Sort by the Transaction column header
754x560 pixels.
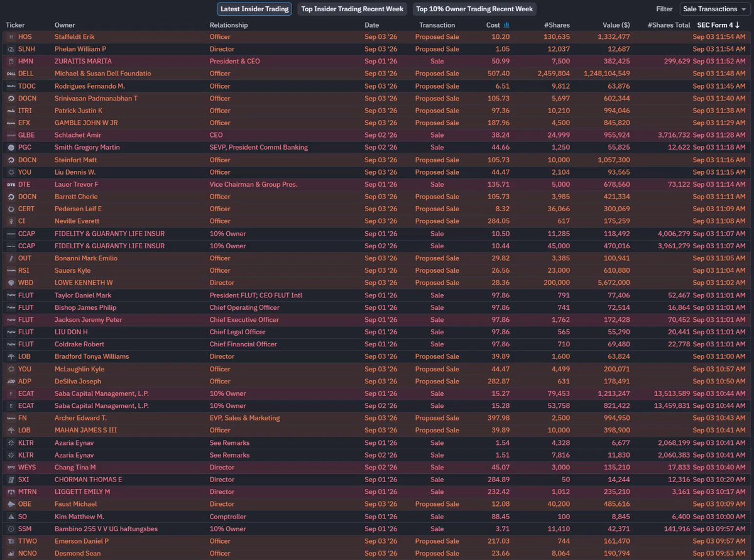(437, 25)
